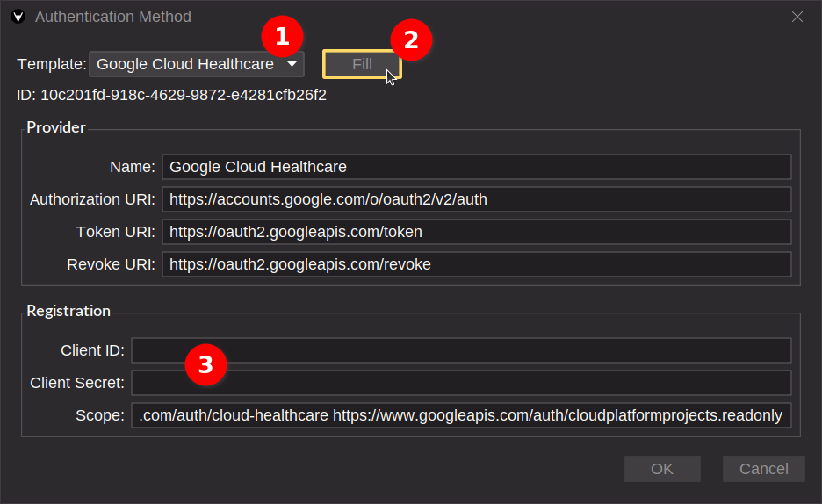This screenshot has width=822, height=504.
Task: Click the Revoke URI: label
Action: tap(111, 264)
